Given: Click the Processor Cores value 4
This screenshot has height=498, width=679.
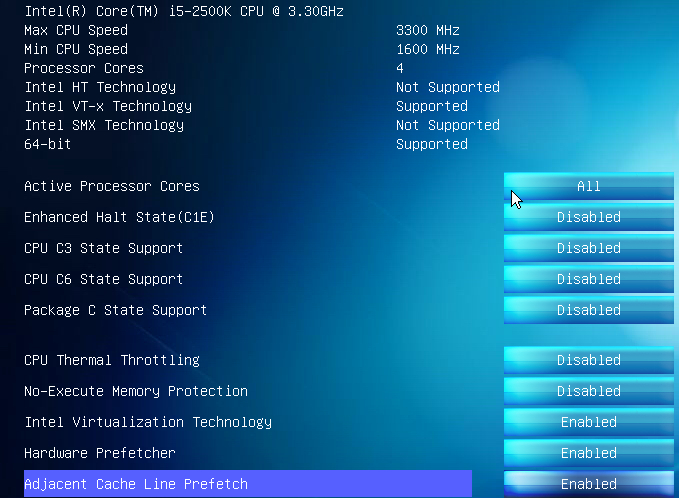Looking at the screenshot, I should [x=400, y=68].
